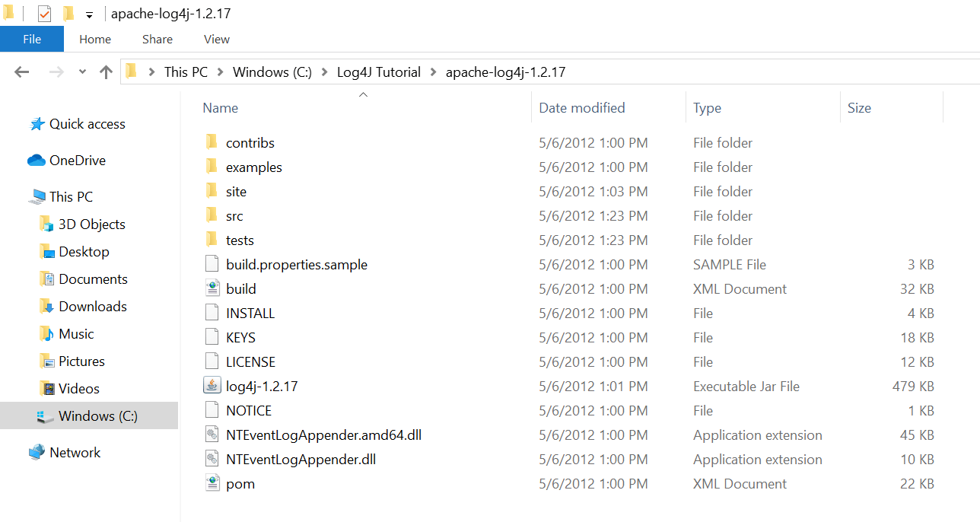
Task: Click the Properties checkmark icon in title bar
Action: click(x=44, y=14)
